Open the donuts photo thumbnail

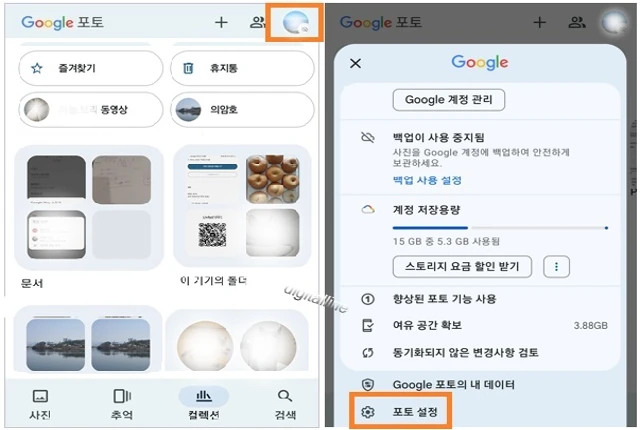click(x=273, y=179)
